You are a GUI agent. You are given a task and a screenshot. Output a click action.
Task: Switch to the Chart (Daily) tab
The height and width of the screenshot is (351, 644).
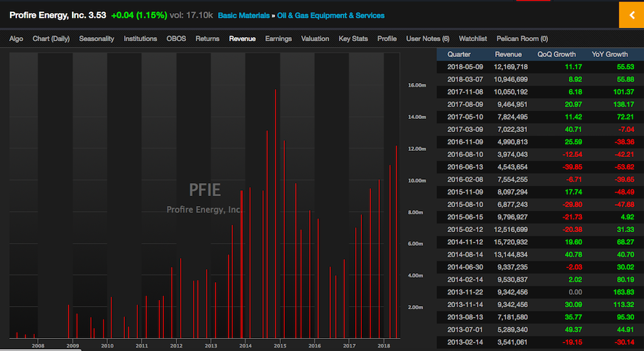[x=51, y=39]
